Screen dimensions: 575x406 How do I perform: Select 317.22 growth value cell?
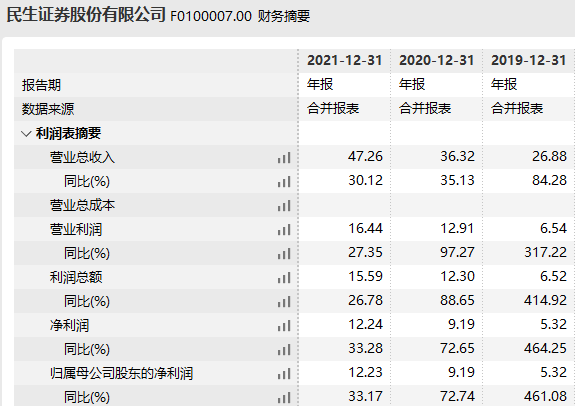(545, 253)
